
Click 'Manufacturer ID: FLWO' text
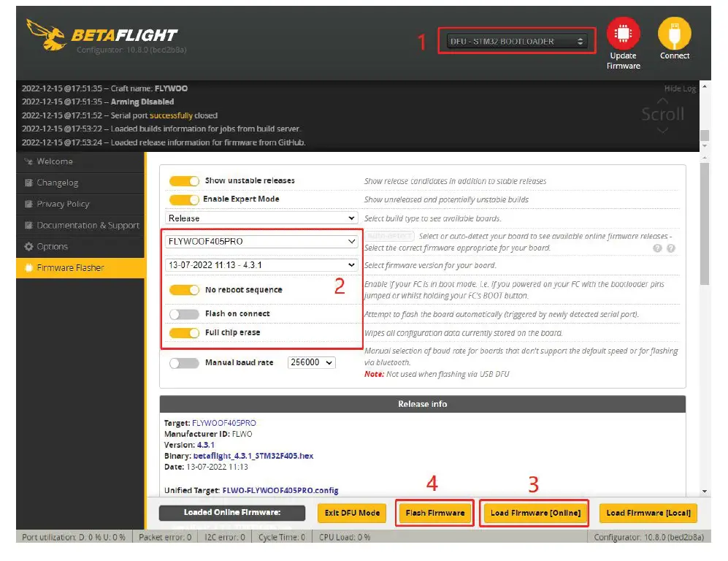coord(208,434)
